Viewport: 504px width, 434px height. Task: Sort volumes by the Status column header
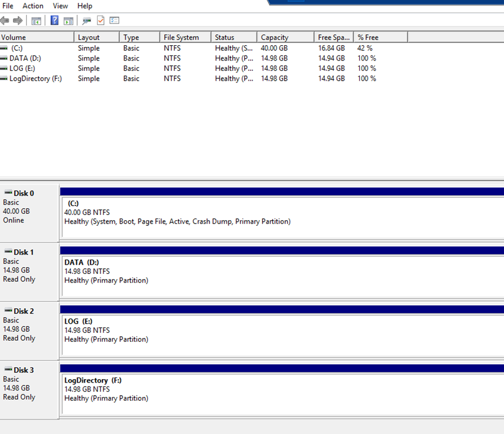coord(224,37)
